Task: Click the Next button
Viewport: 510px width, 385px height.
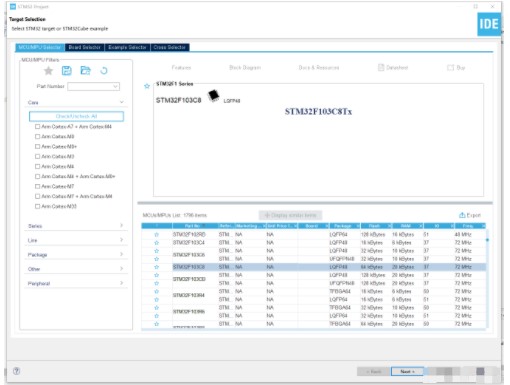Action: pos(407,371)
